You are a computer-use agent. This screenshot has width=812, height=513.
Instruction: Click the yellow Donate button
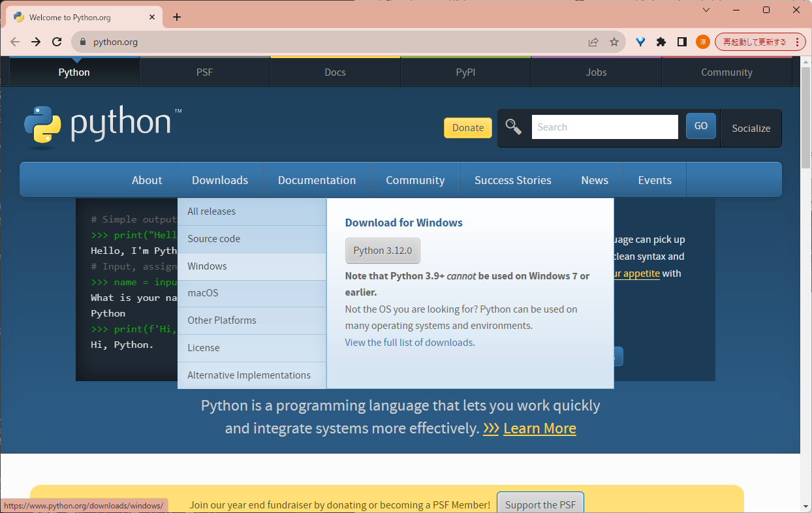[x=468, y=128]
